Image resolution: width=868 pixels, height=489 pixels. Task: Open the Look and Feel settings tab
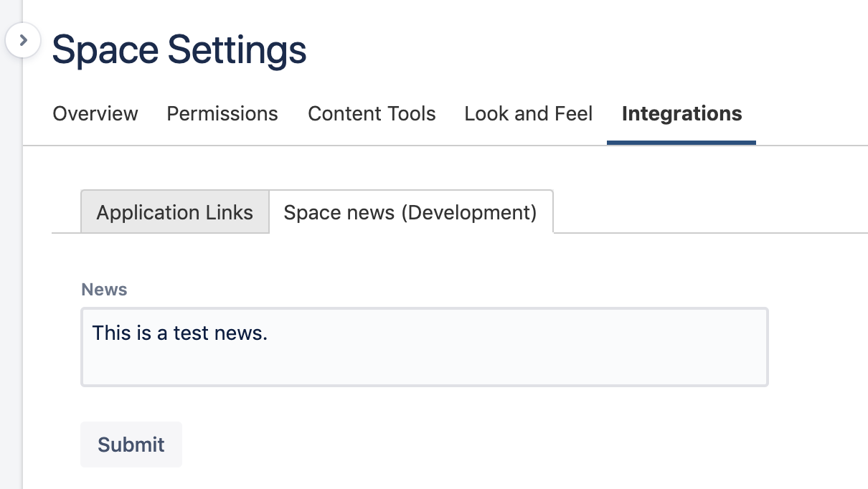[x=528, y=113]
